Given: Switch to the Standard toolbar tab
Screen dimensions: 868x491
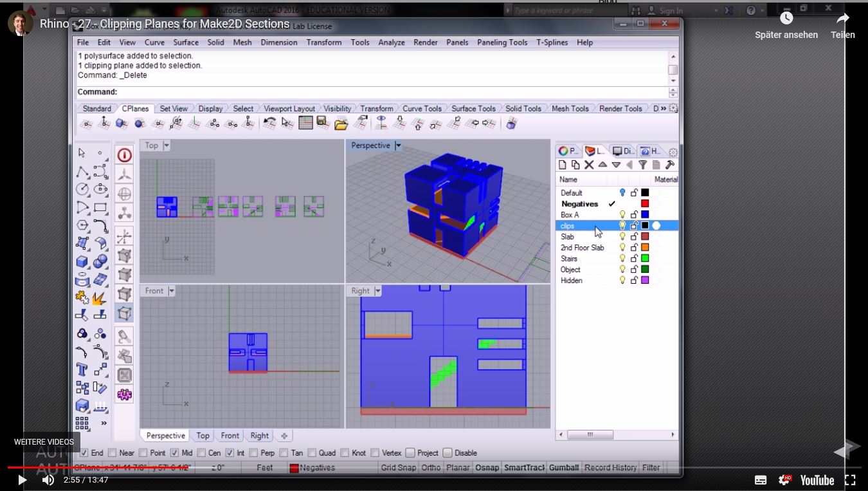Looking at the screenshot, I should pyautogui.click(x=96, y=109).
